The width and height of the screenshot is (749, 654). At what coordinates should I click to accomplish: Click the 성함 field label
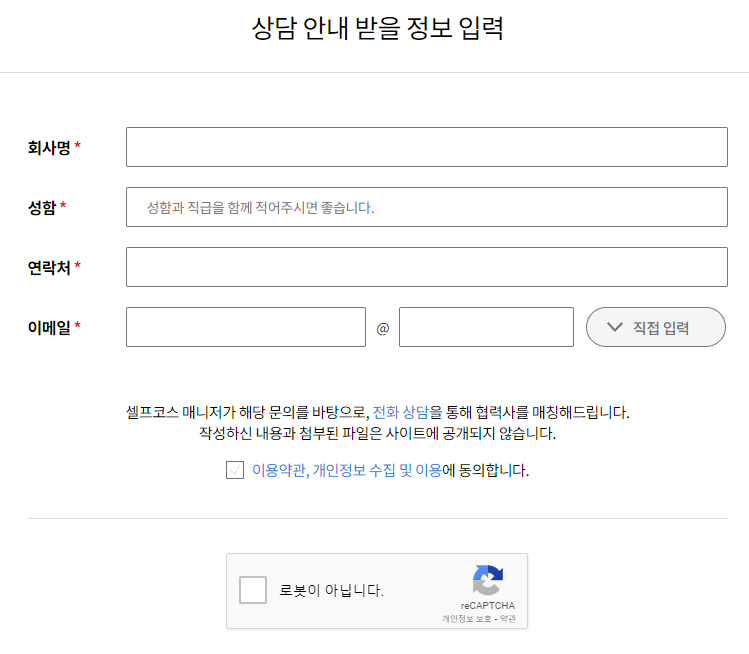(x=42, y=207)
